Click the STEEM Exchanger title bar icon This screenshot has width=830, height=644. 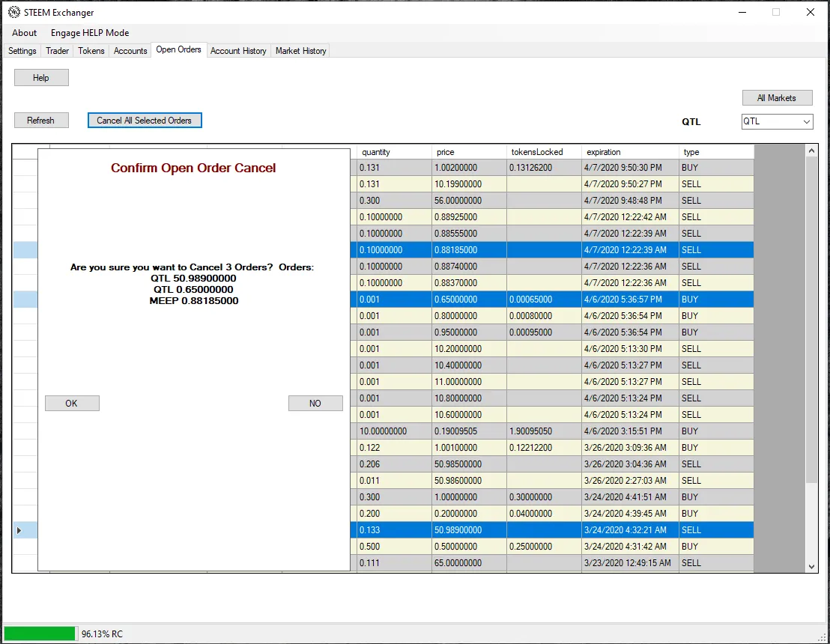[x=13, y=12]
